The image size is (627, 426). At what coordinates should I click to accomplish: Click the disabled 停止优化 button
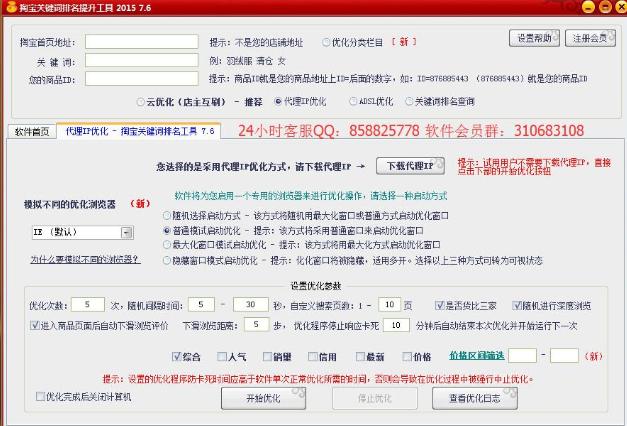[x=375, y=398]
